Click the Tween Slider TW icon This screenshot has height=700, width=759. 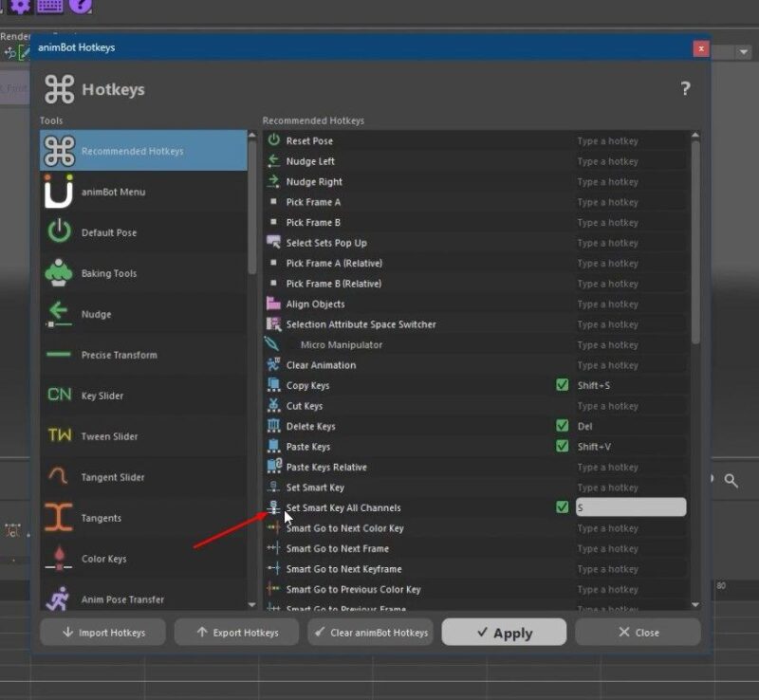(59, 436)
